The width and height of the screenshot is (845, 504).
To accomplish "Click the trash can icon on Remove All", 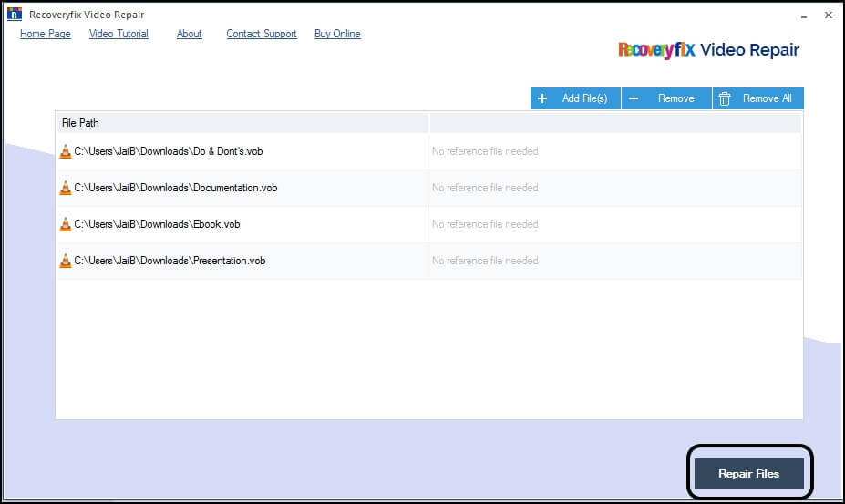I will [x=725, y=98].
